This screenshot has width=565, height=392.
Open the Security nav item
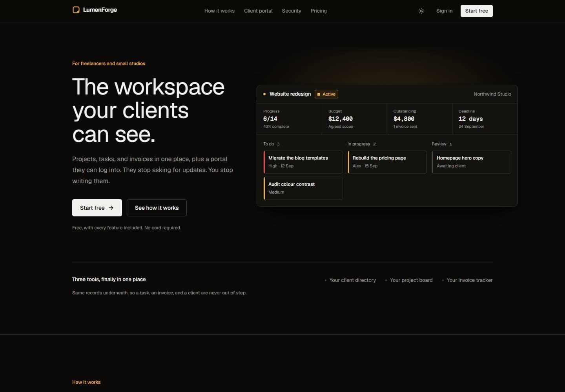coord(292,11)
